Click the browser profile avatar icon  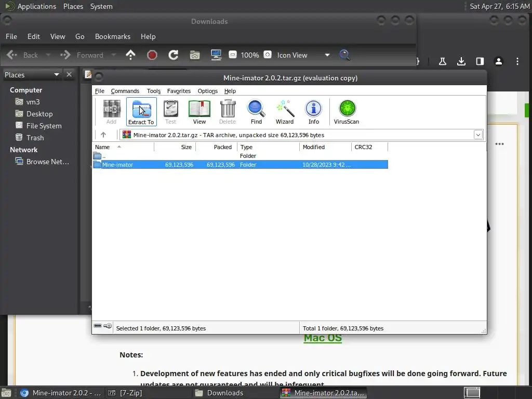coord(498,61)
